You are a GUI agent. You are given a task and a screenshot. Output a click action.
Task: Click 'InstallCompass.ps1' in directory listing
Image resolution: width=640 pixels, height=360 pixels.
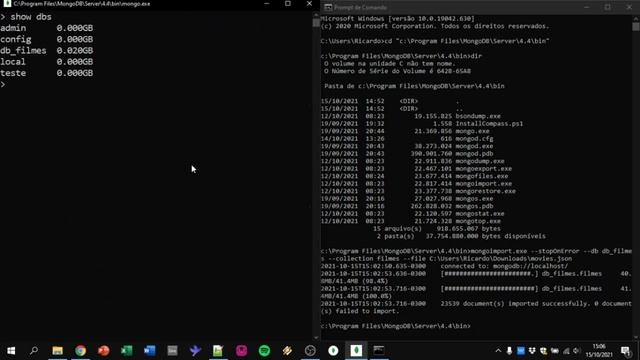pos(489,124)
